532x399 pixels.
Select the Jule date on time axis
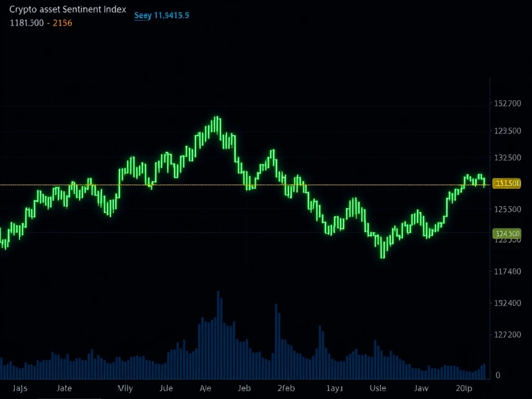[166, 388]
